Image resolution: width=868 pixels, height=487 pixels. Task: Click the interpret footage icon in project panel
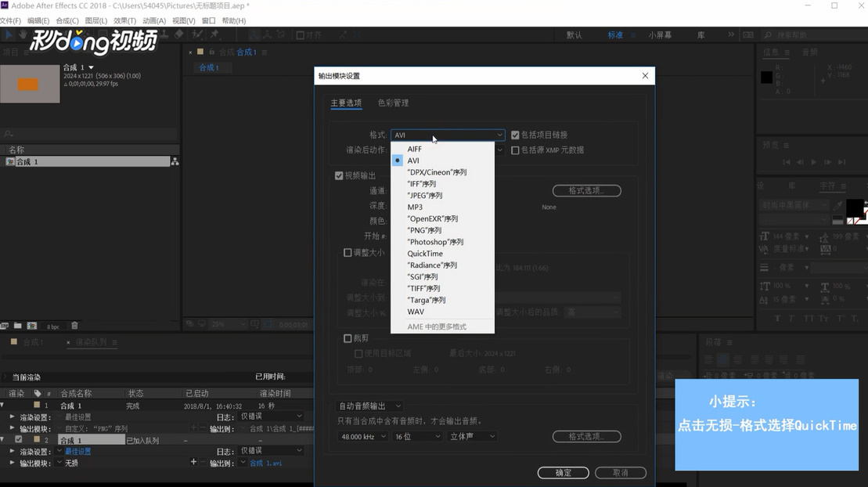[5, 326]
